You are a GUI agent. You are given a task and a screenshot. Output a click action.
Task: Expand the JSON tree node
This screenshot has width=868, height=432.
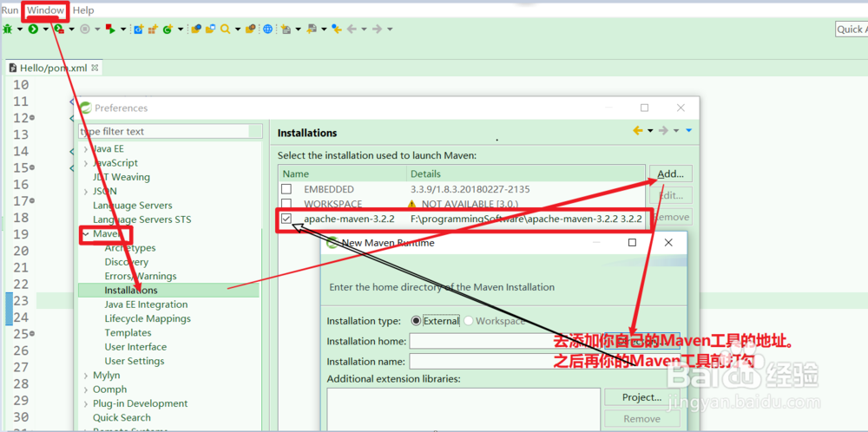86,192
